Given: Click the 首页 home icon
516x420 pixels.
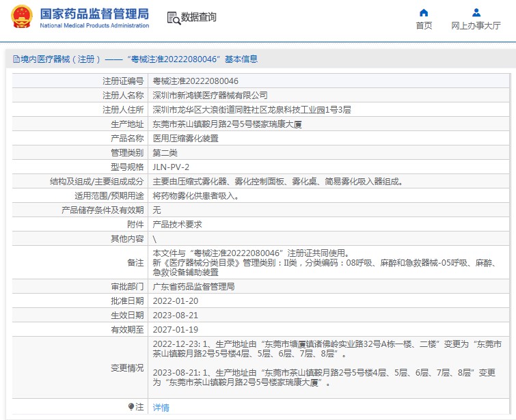Looking at the screenshot, I should (x=424, y=12).
